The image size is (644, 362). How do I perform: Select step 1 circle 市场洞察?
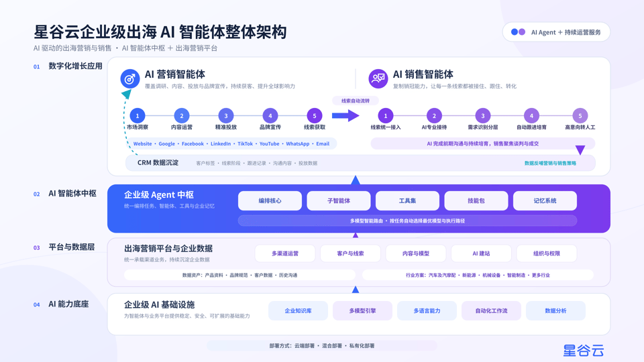pos(137,116)
